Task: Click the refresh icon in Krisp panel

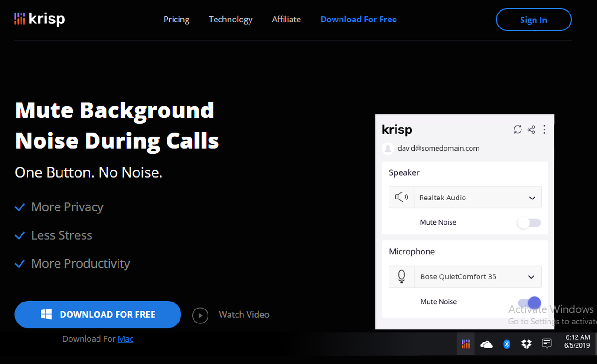Action: 518,130
